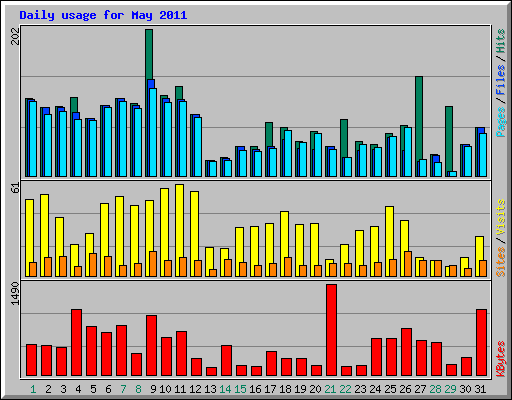Click the tallest yellow visits bar on day 11
The height and width of the screenshot is (400, 512).
click(179, 221)
